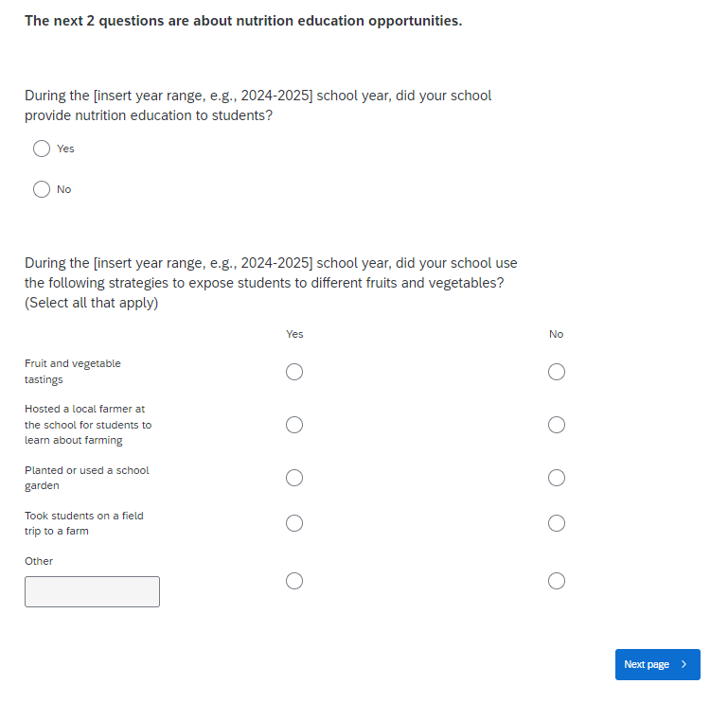728x719 pixels.
Task: Click the No label beside the second radio
Action: point(63,189)
